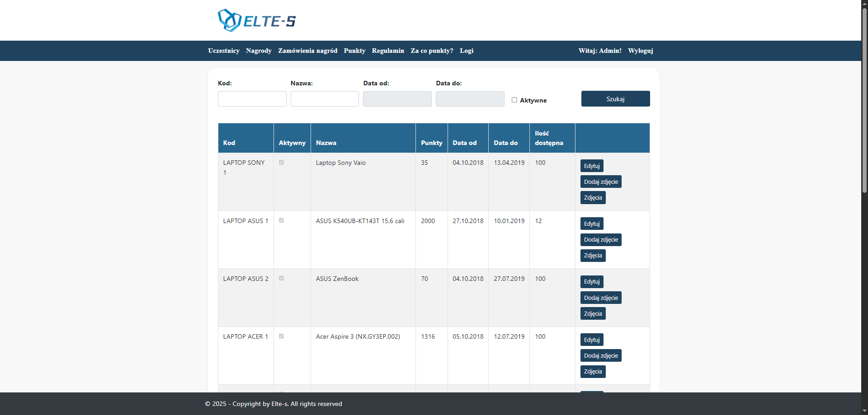
Task: Click the Wyloguj link
Action: click(640, 51)
